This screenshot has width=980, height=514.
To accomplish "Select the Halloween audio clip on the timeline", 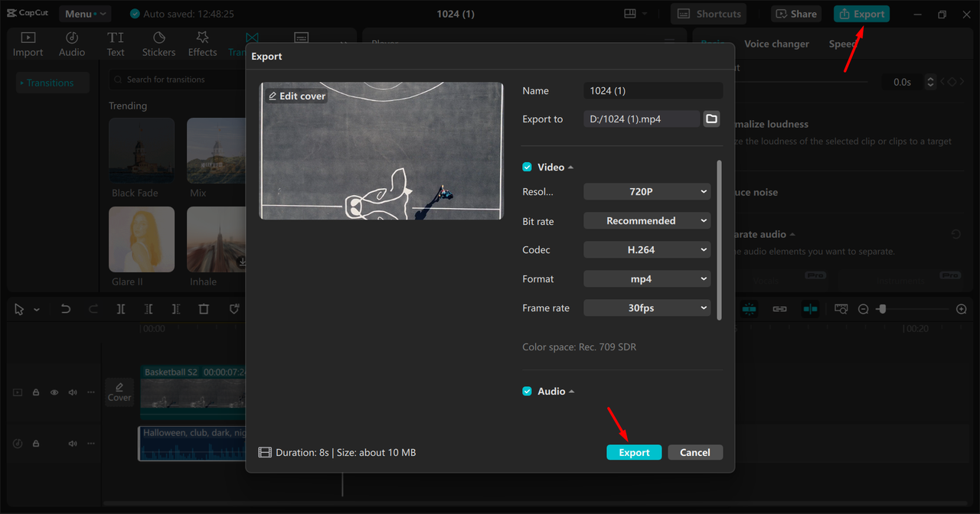I will tap(192, 444).
